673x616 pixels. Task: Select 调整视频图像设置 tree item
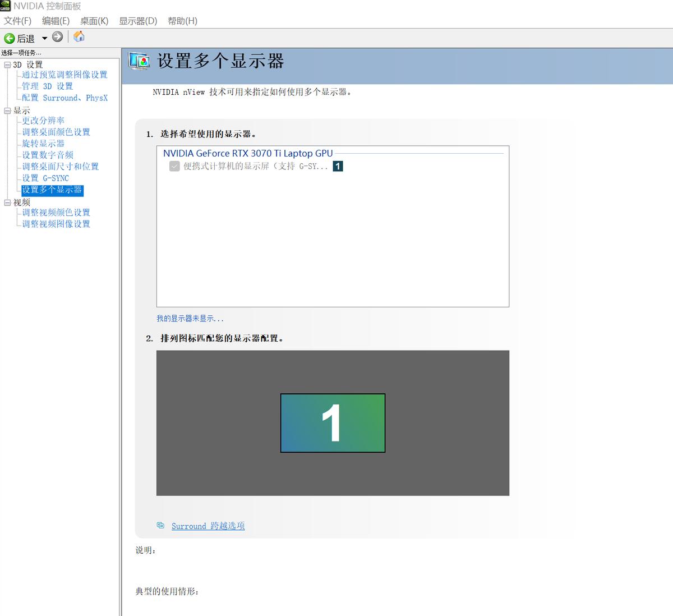pos(56,224)
